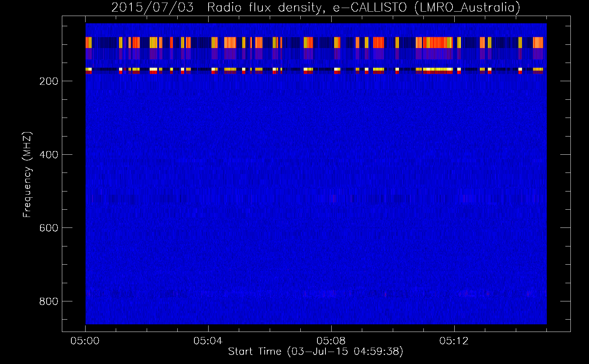The height and width of the screenshot is (364, 589).
Task: Click the "Start Time" axis label
Action: click(x=316, y=352)
